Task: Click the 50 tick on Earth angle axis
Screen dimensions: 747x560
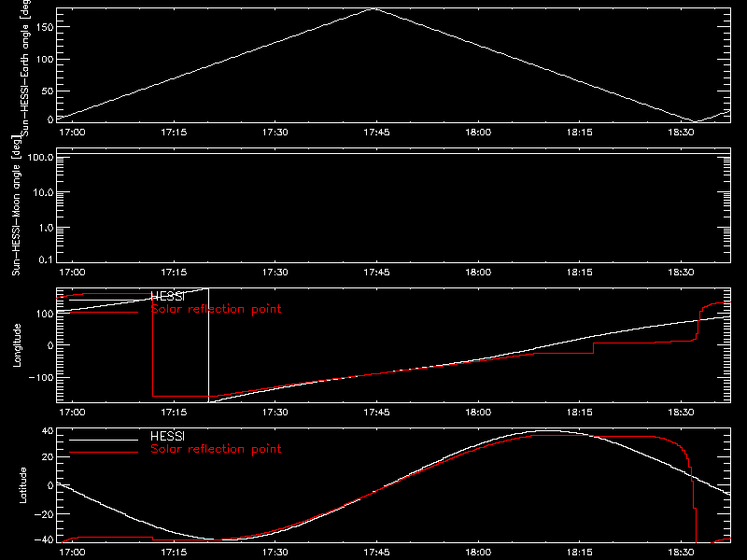Action: click(48, 91)
